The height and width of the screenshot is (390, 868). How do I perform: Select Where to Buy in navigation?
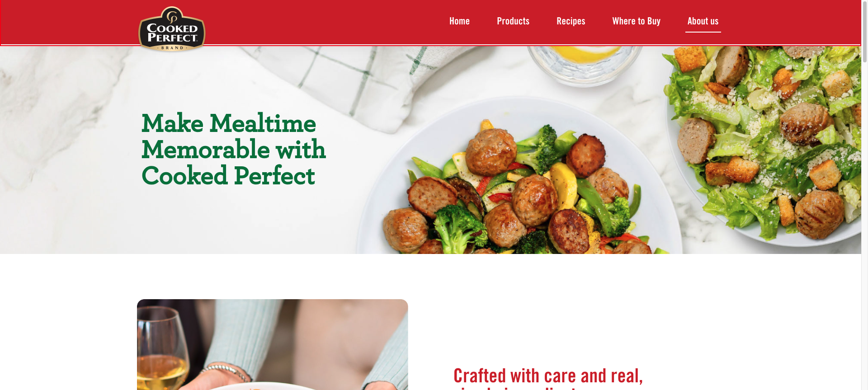636,21
